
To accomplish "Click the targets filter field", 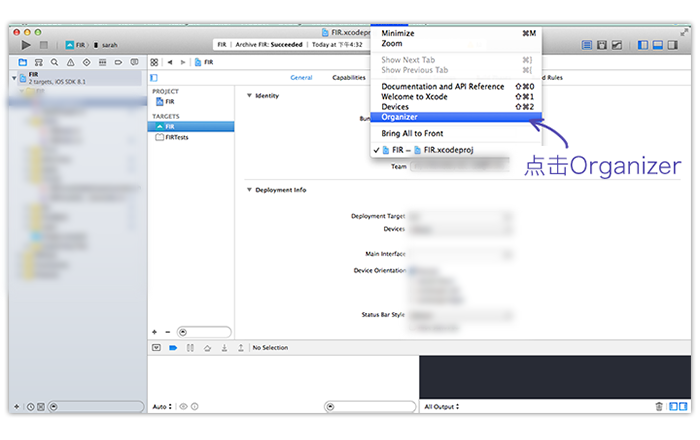I will (204, 332).
